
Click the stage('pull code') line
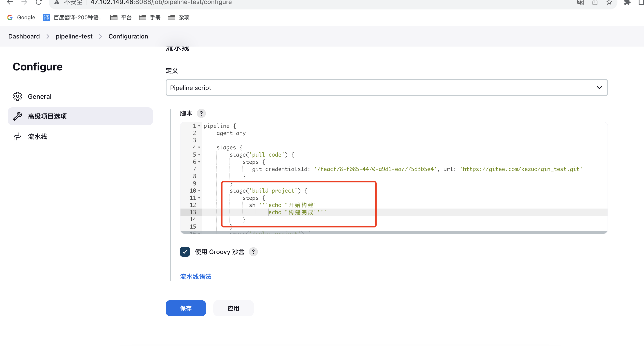[x=262, y=155]
